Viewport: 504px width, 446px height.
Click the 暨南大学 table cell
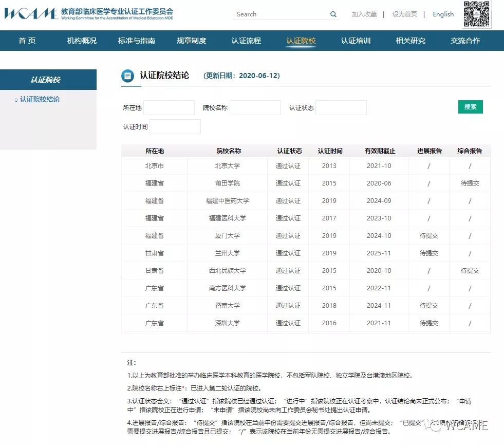coord(227,306)
